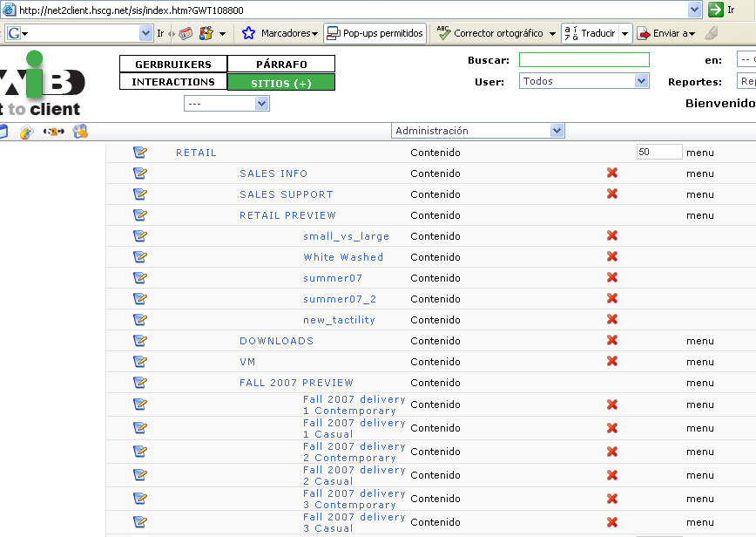
Task: Click 'menu' on Fall 2007 delivery 2 Casual row
Action: tap(700, 475)
